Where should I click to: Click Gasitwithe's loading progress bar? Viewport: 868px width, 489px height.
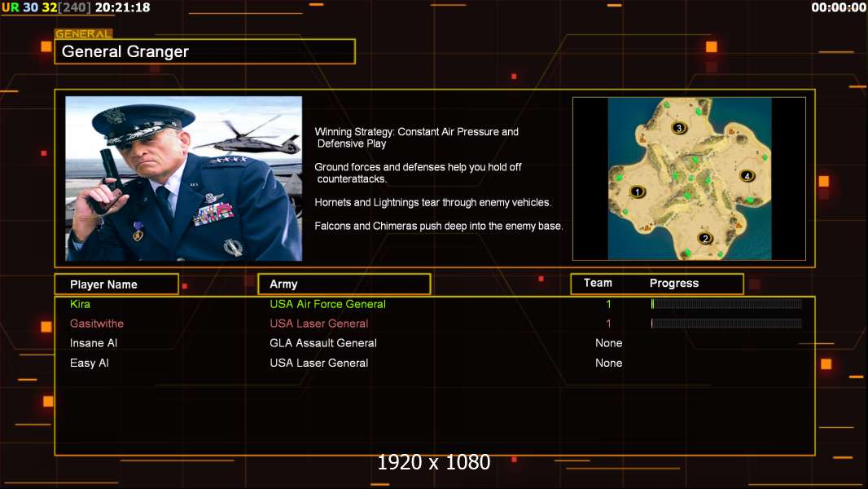click(726, 324)
